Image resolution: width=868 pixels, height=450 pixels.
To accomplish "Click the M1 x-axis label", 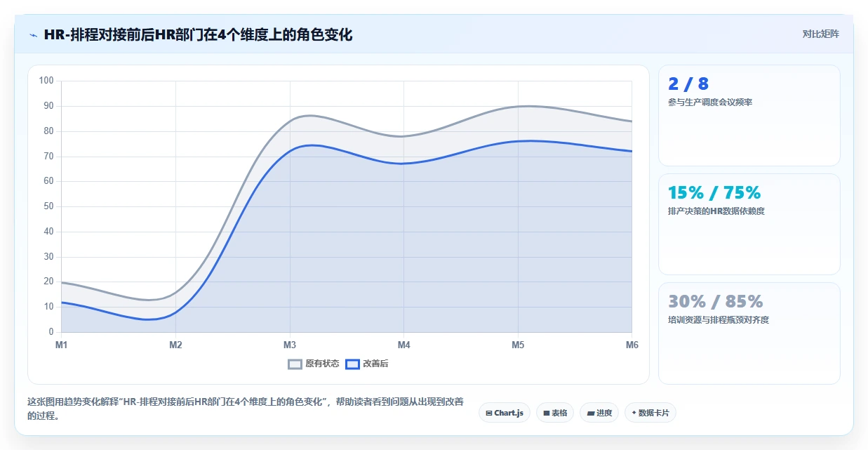I will coord(61,345).
